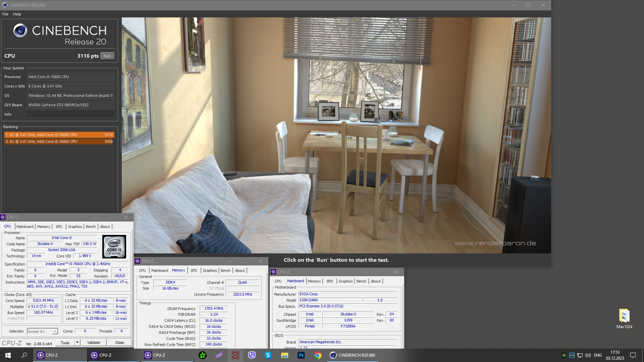Switch to the first CPU-Z taskbar button
Image resolution: width=644 pixels, height=362 pixels.
[x=60, y=355]
